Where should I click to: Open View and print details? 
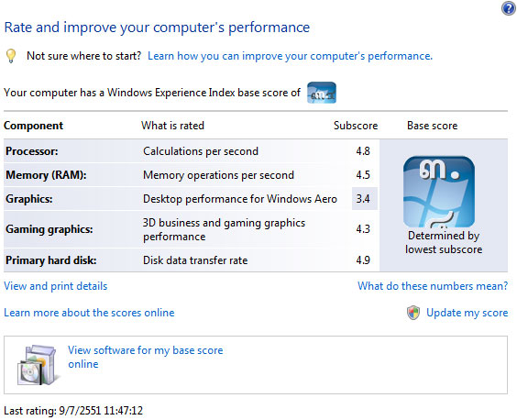[55, 286]
